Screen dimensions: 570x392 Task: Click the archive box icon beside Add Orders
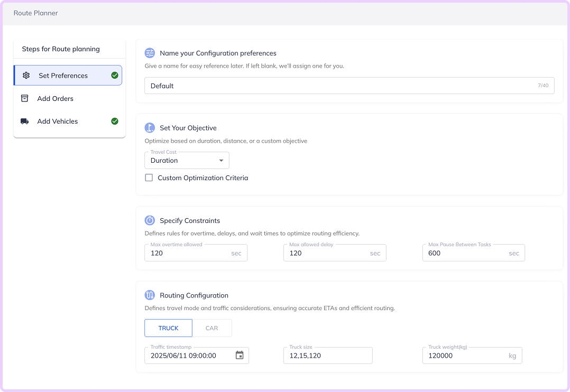(25, 98)
